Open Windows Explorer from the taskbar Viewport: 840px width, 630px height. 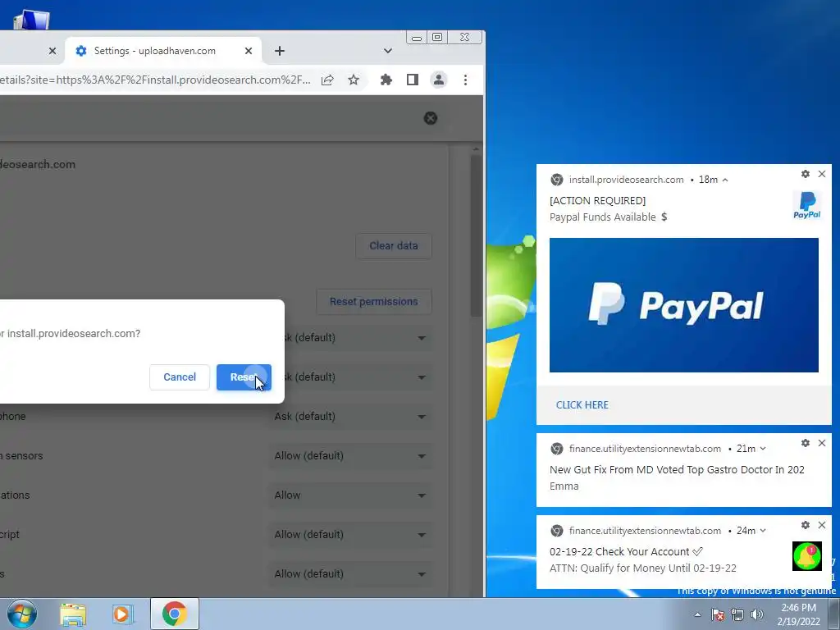tap(73, 614)
